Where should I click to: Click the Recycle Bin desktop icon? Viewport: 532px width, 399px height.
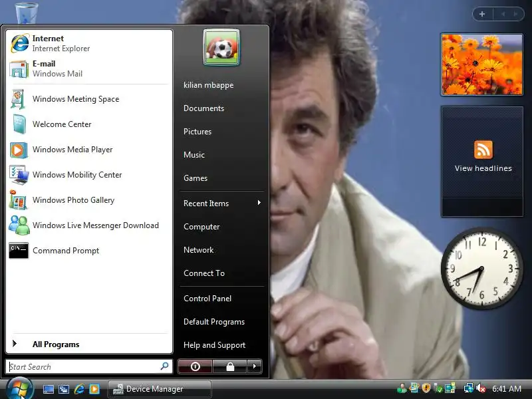[27, 13]
